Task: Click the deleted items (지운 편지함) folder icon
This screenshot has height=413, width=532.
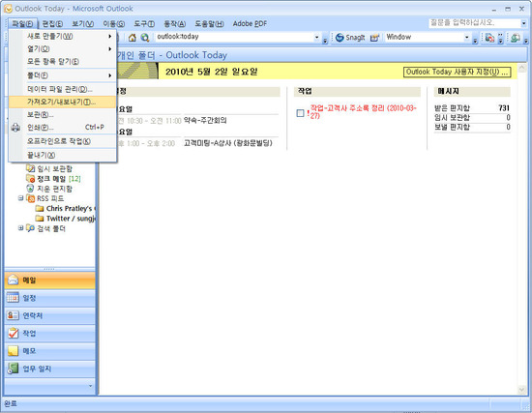Action: [x=31, y=189]
